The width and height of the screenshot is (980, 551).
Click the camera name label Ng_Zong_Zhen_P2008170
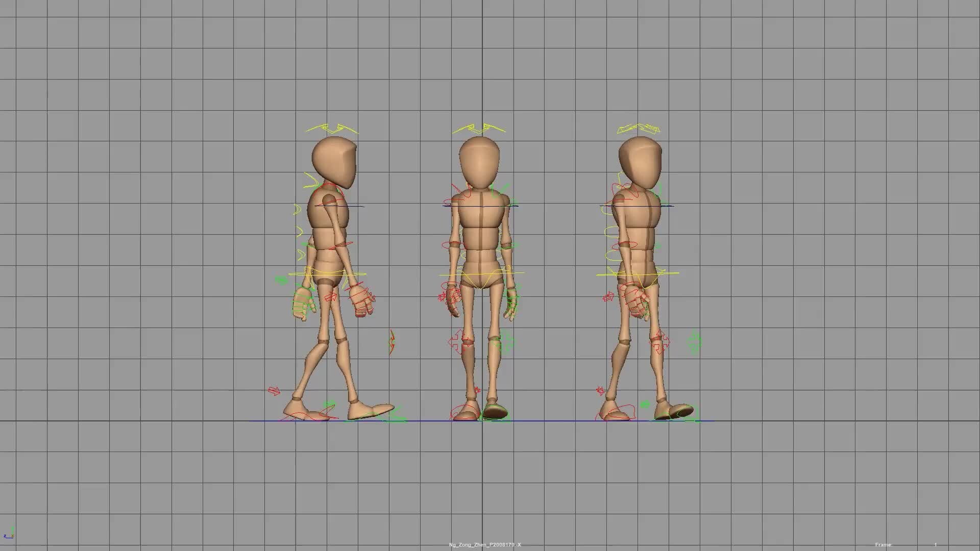[485, 545]
